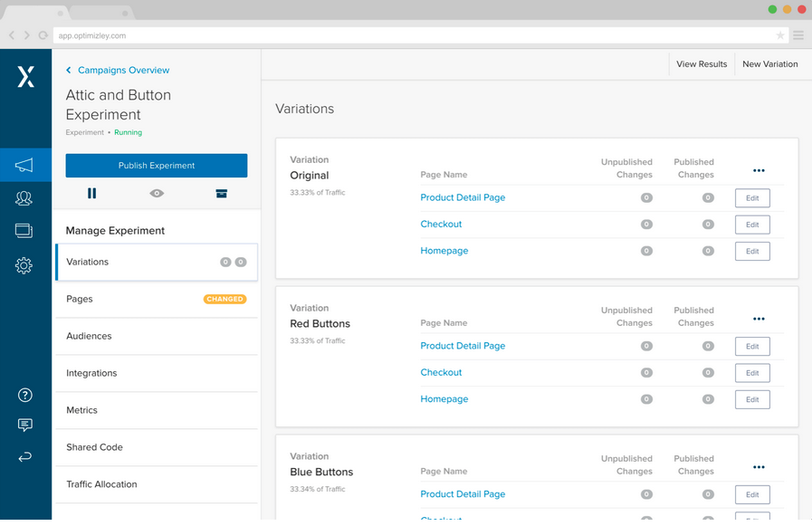Open the Integrations section
The height and width of the screenshot is (526, 812).
click(x=157, y=373)
